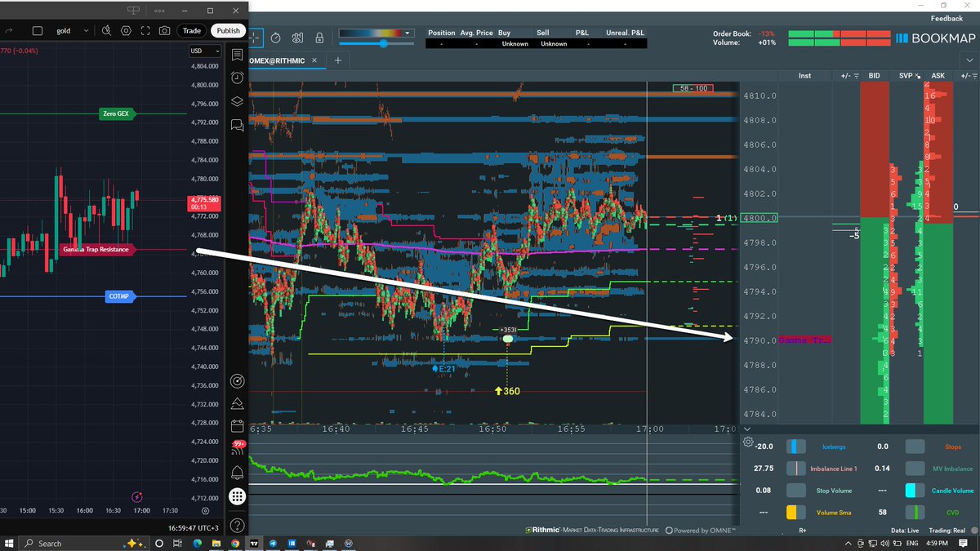The height and width of the screenshot is (551, 980).
Task: Toggle the Icebergs indicator switch
Action: click(x=796, y=447)
